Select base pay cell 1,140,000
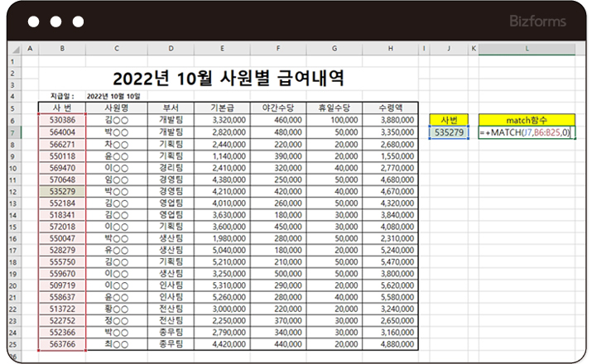This screenshot has height=364, width=592. [222, 156]
